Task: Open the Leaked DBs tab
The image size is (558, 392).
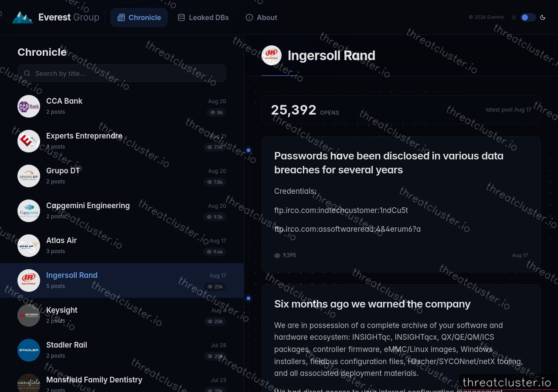Action: pos(203,17)
